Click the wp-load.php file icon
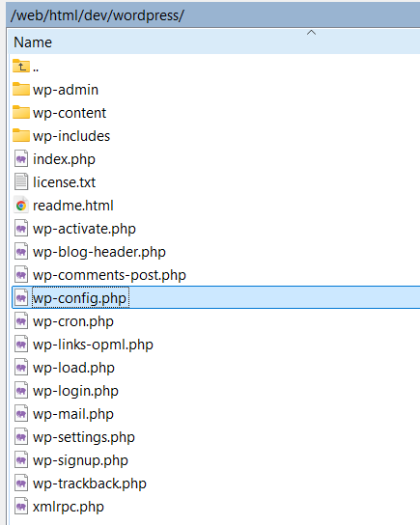The width and height of the screenshot is (420, 525). pyautogui.click(x=21, y=368)
